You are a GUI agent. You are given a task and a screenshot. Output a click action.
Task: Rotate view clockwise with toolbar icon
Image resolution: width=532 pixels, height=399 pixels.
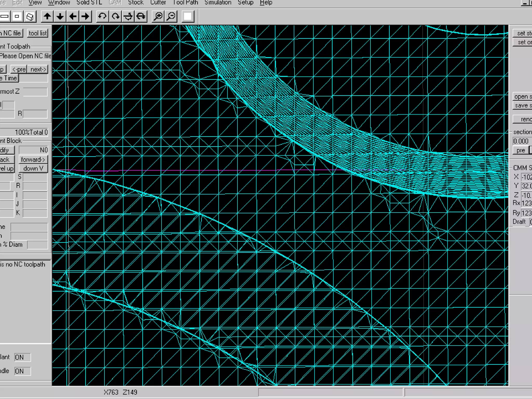click(115, 17)
